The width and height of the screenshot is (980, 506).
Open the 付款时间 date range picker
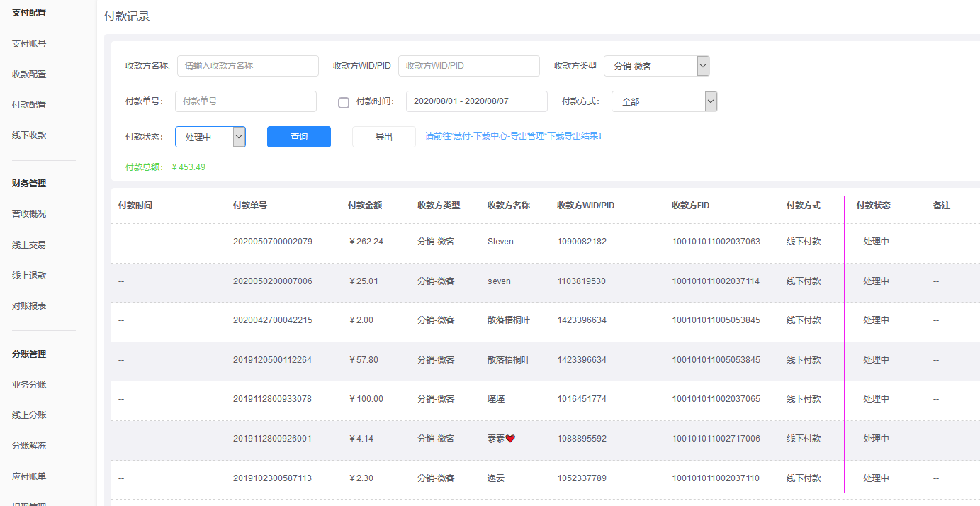[x=476, y=101]
